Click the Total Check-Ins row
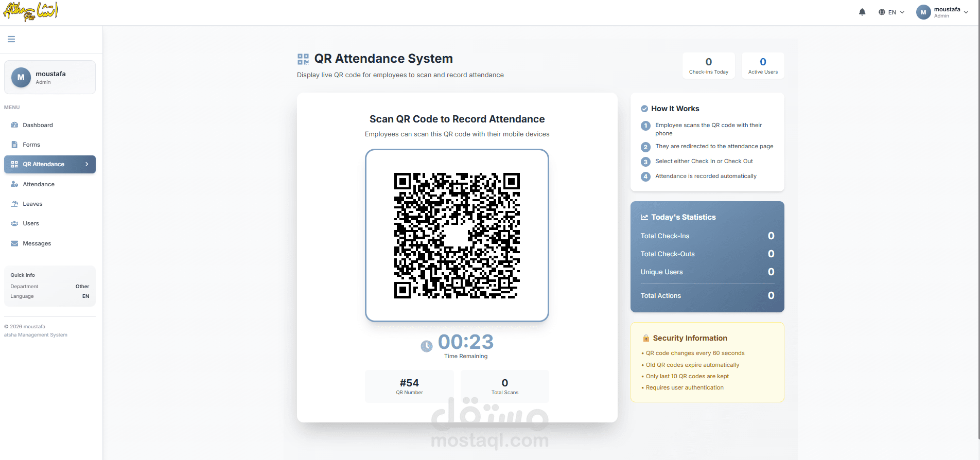This screenshot has width=980, height=460. [707, 236]
